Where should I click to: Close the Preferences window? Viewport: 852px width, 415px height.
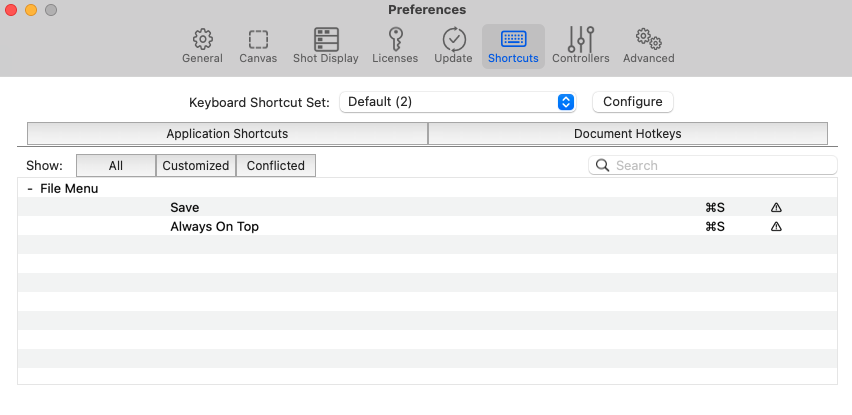[11, 10]
